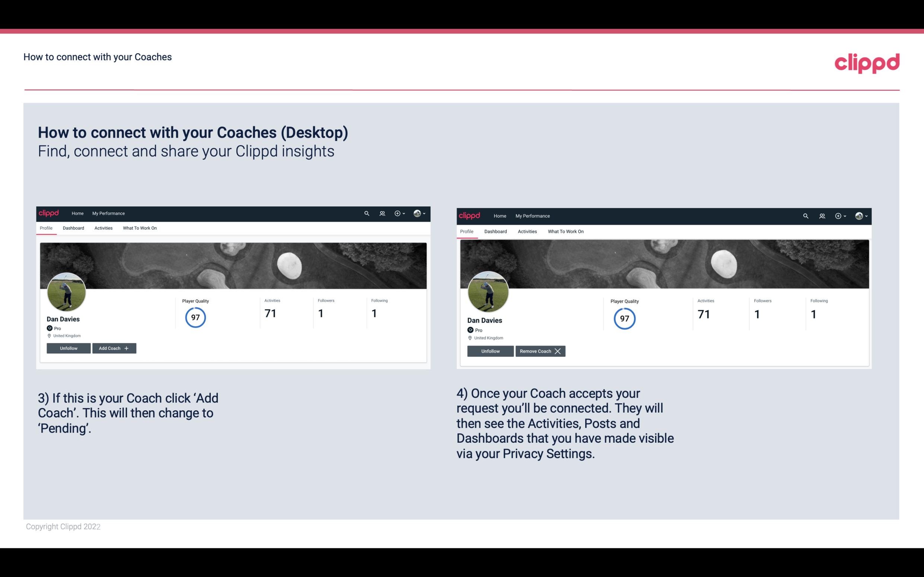The image size is (924, 577).
Task: Click the 'Remove Coach' button with X
Action: point(539,351)
